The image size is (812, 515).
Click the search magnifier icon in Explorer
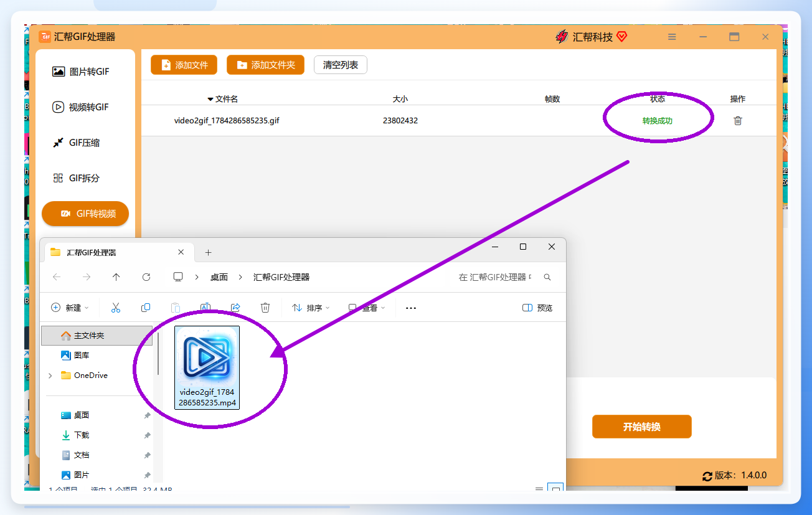pos(547,277)
